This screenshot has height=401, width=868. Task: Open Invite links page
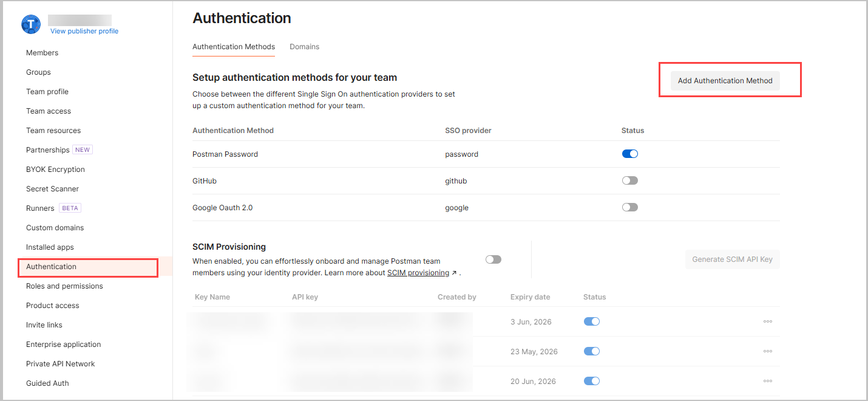pyautogui.click(x=44, y=325)
